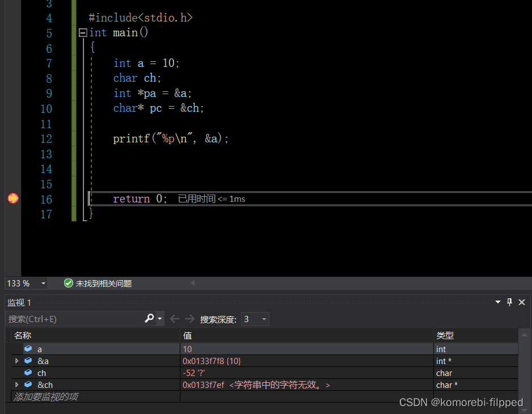This screenshot has width=532, height=414.
Task: Click 'int *pa = &a;' on line 9
Action: pos(153,94)
